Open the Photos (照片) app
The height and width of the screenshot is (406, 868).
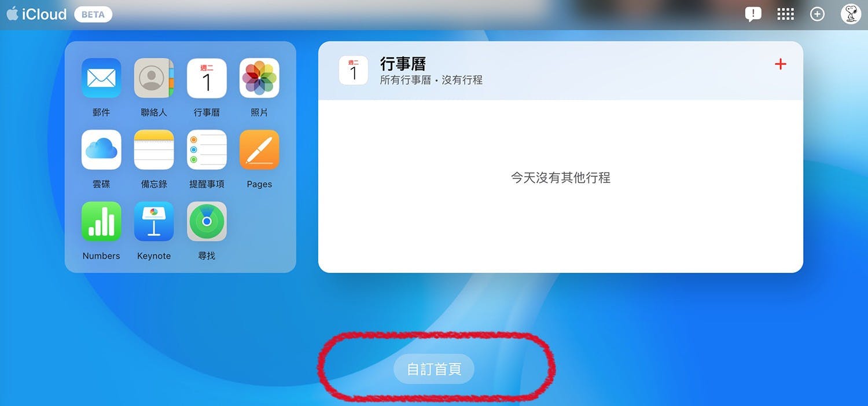pos(259,78)
